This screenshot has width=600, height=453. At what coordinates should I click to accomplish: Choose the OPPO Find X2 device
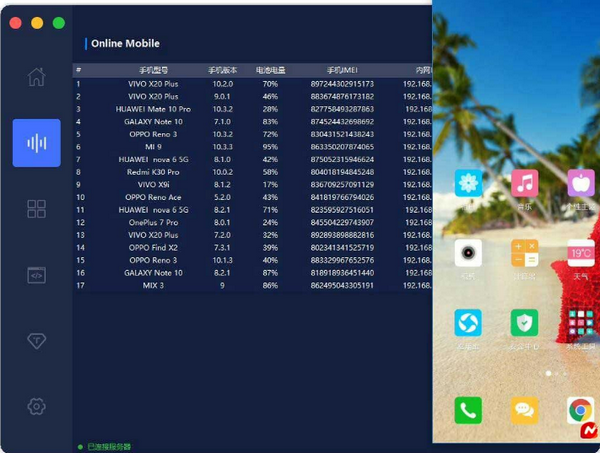pos(253,248)
